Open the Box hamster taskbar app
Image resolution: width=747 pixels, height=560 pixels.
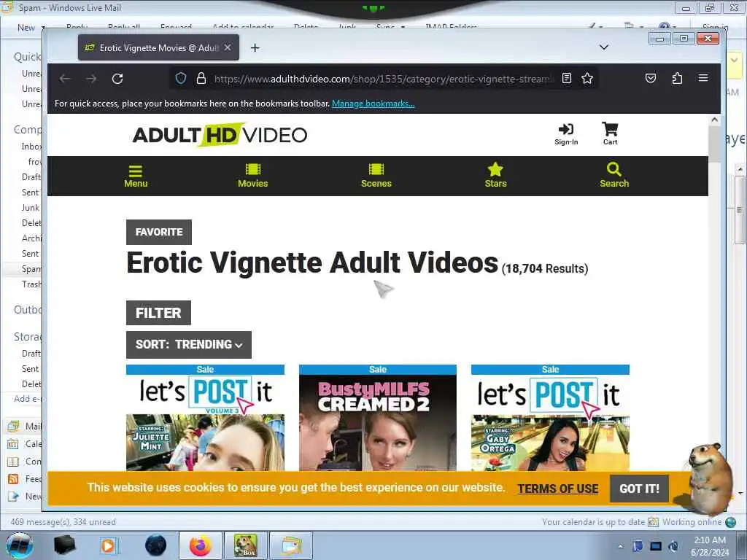coord(245,545)
